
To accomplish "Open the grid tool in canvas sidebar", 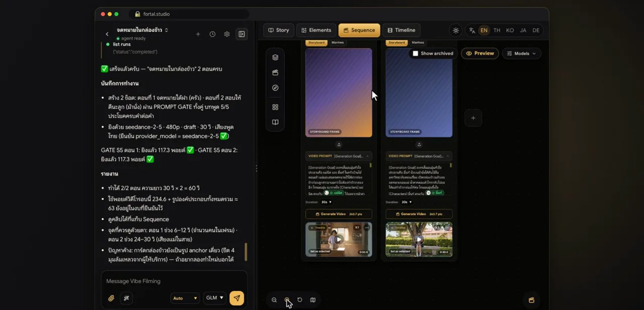I will point(275,107).
